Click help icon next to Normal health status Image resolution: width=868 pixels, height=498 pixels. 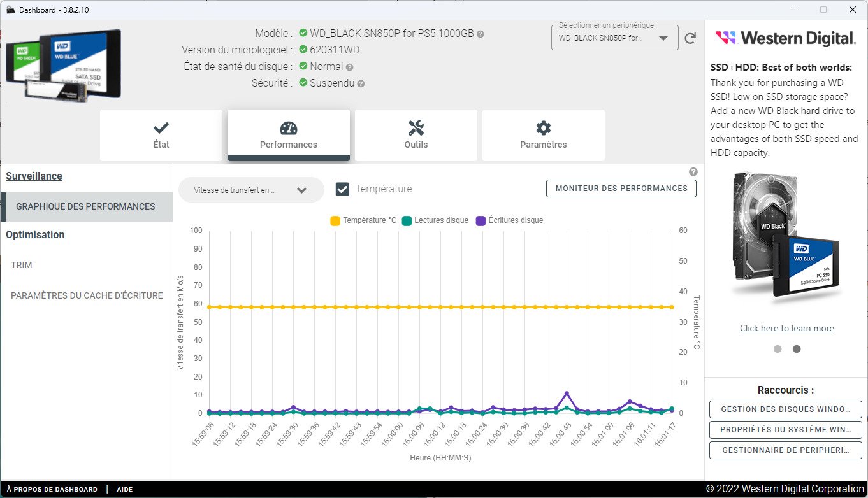pyautogui.click(x=350, y=67)
